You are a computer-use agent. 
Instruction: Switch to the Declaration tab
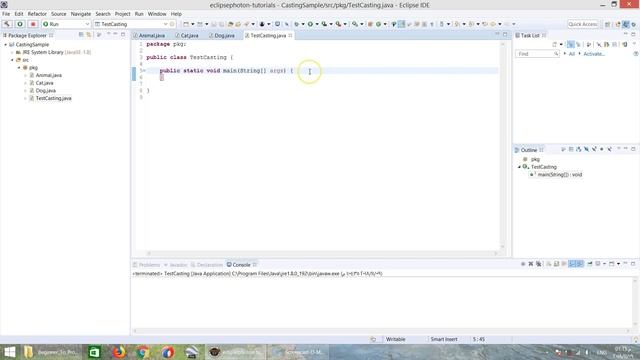tap(207, 265)
